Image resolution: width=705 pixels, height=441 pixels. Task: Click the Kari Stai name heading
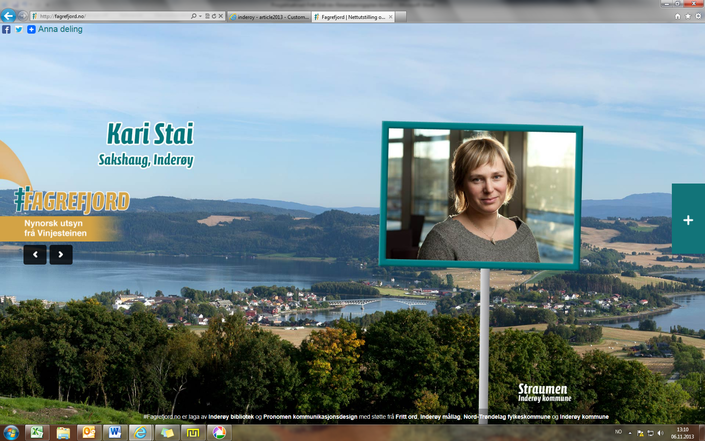(150, 134)
